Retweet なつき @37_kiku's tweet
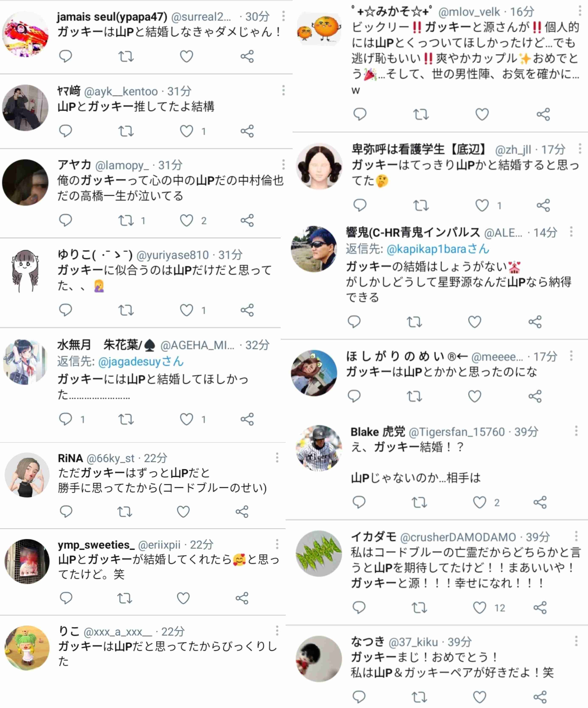The width and height of the screenshot is (588, 708). [x=420, y=697]
